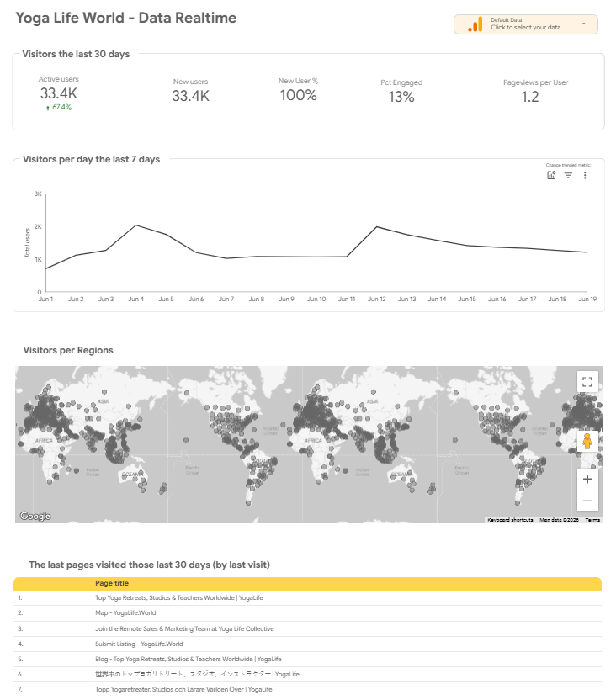
Task: Click the Google Analytics orange bar icon
Action: coord(475,24)
